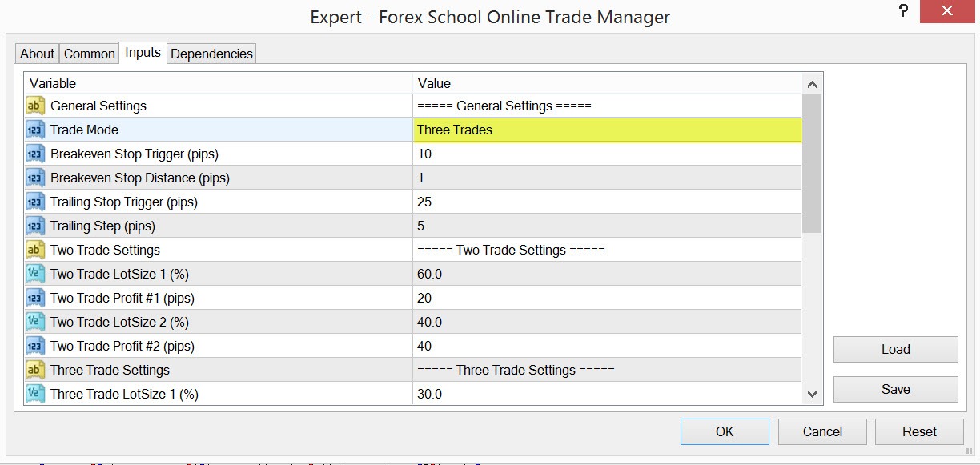The width and height of the screenshot is (980, 465).
Task: Select 'Trailing Step (pips)' variable name
Action: click(x=103, y=226)
